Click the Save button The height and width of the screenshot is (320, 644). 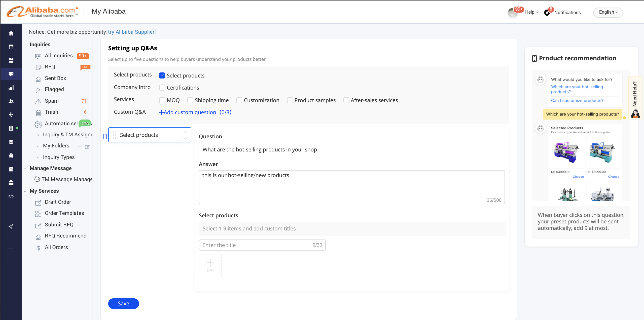pos(123,303)
